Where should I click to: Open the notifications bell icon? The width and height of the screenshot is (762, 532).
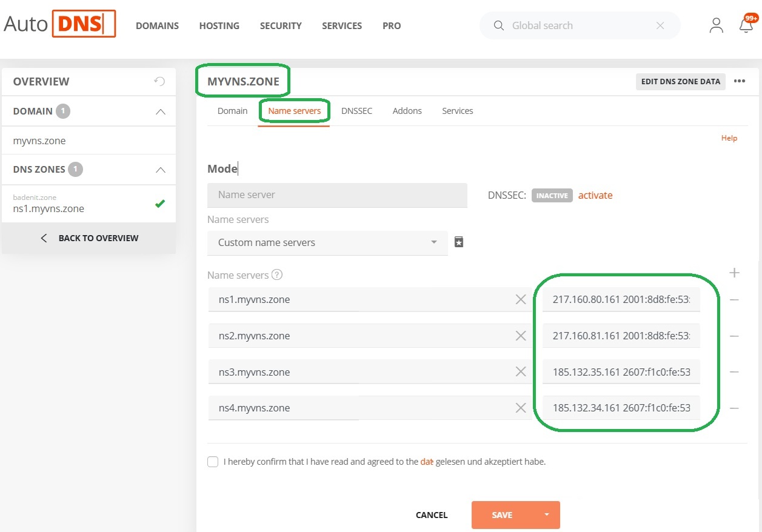[x=746, y=26]
